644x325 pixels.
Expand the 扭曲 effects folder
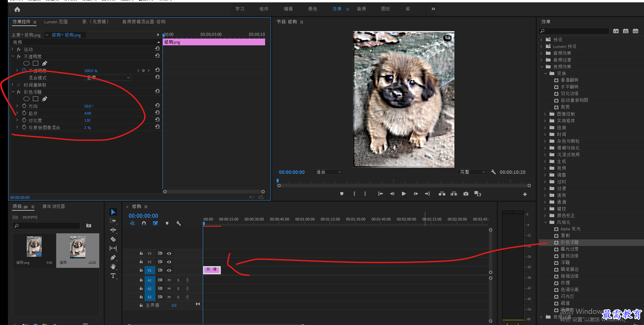pos(545,127)
